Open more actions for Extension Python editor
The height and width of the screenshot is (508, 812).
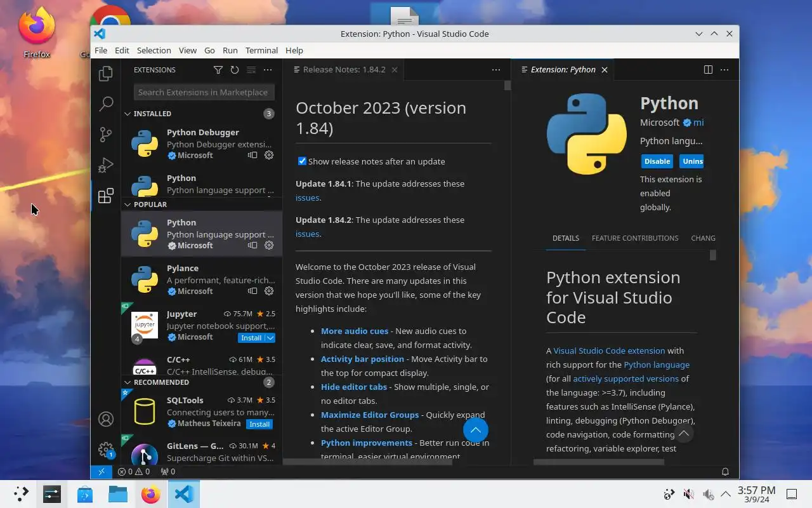tap(724, 70)
